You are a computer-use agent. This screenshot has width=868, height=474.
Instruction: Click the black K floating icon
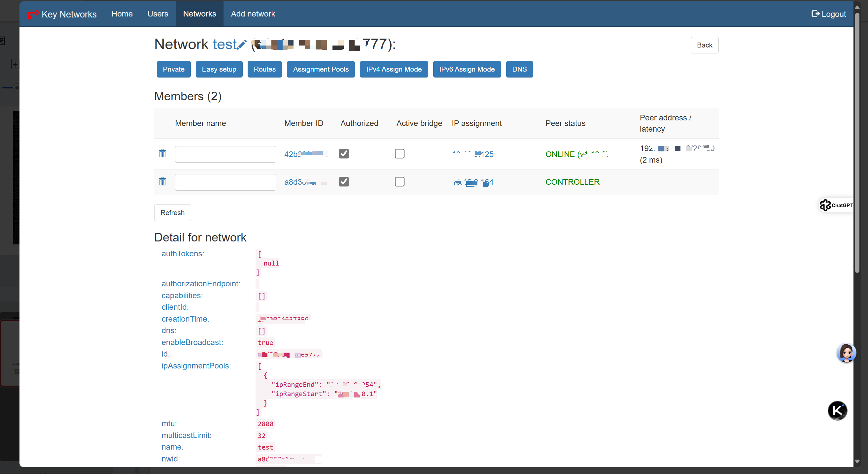(837, 410)
